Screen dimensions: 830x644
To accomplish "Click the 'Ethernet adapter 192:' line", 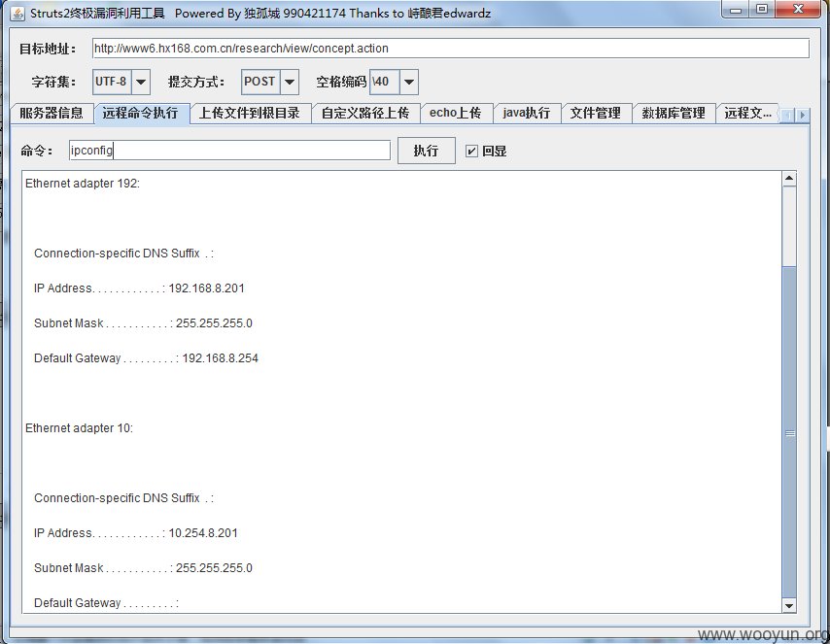I will click(x=83, y=184).
